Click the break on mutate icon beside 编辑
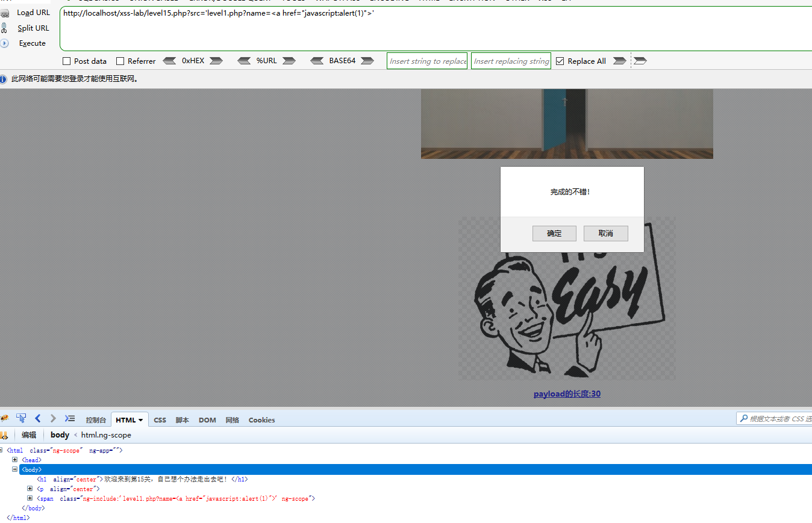The height and width of the screenshot is (523, 812). [x=4, y=435]
